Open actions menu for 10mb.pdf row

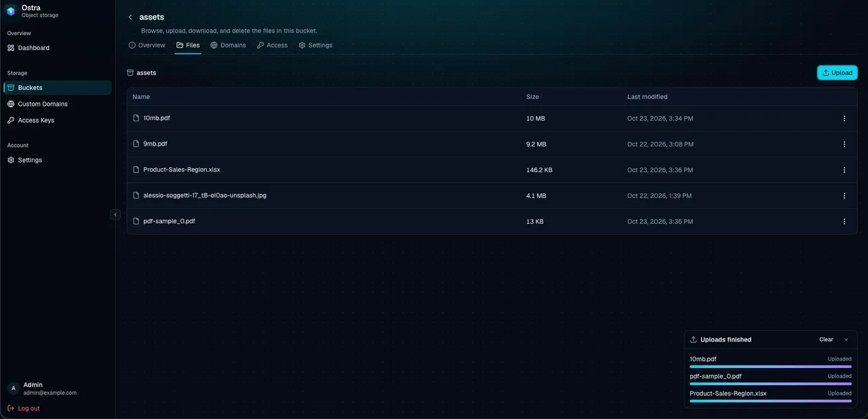click(x=844, y=118)
